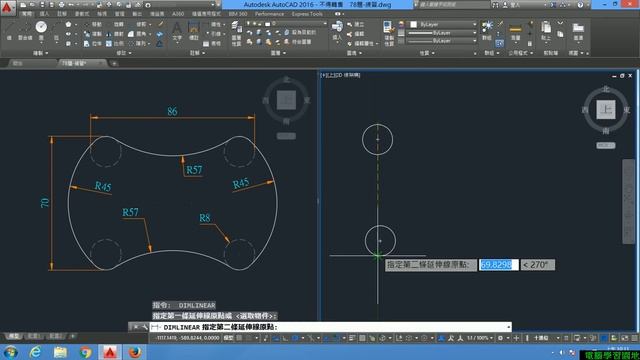
Task: Click the command line customize wrench icon
Action: (x=144, y=327)
